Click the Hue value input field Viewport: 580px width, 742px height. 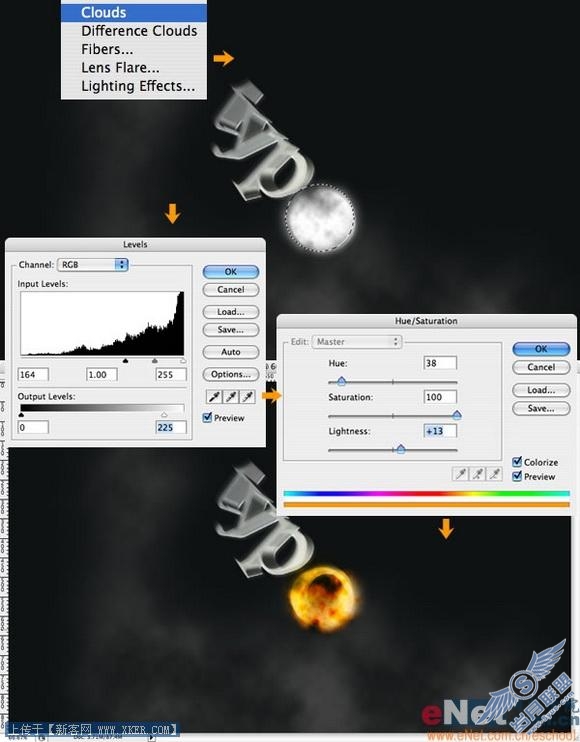click(440, 363)
